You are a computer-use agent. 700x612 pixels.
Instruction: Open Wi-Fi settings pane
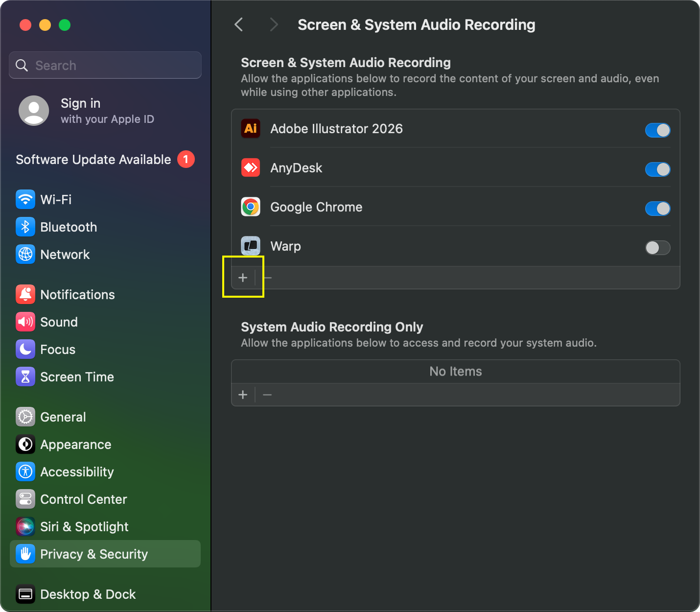click(x=105, y=199)
